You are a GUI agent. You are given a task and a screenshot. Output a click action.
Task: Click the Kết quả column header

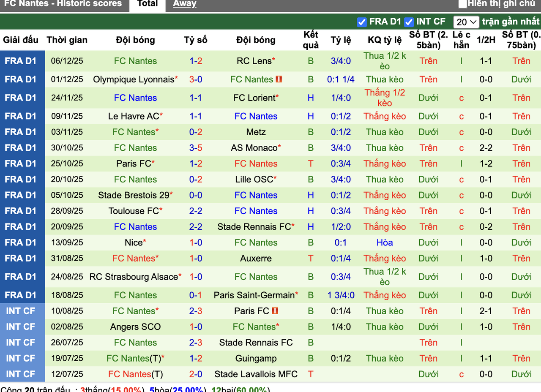[311, 40]
